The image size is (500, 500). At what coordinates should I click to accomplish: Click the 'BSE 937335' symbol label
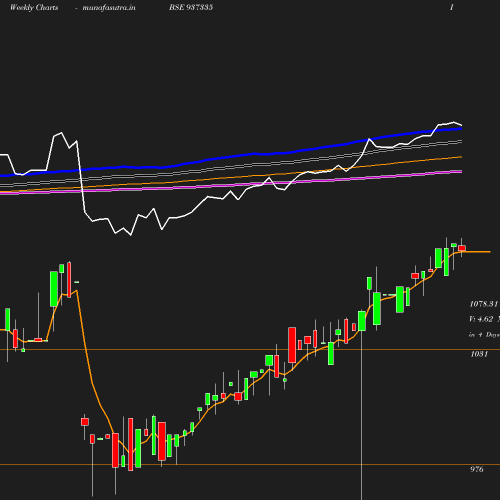tap(191, 8)
